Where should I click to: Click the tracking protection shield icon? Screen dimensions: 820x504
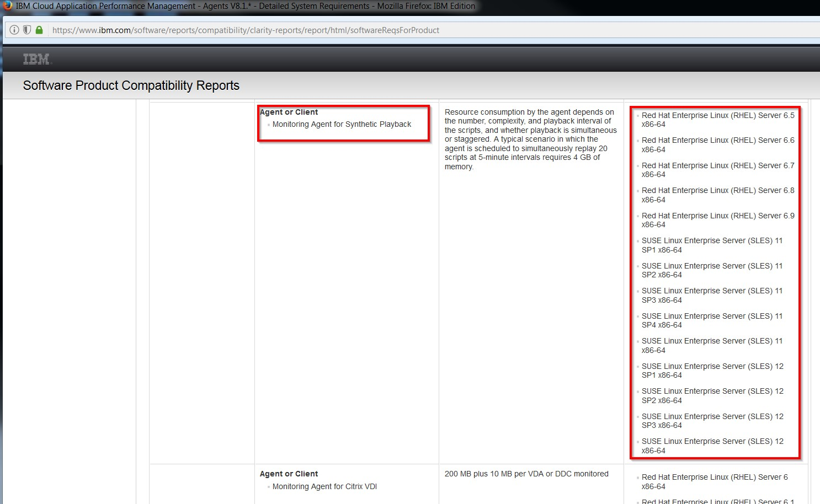point(27,30)
